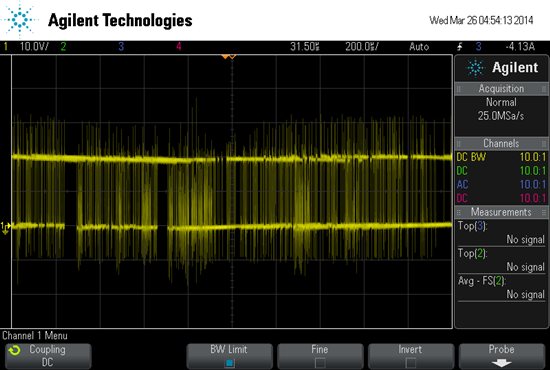The width and height of the screenshot is (550, 370).
Task: Open the Probe submenu softkey
Action: coord(502,356)
